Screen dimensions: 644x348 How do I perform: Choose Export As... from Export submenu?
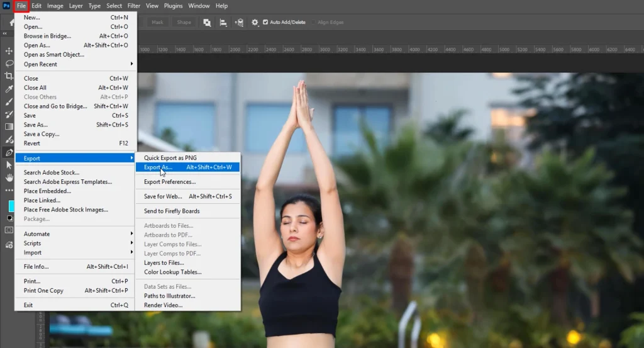tap(187, 167)
